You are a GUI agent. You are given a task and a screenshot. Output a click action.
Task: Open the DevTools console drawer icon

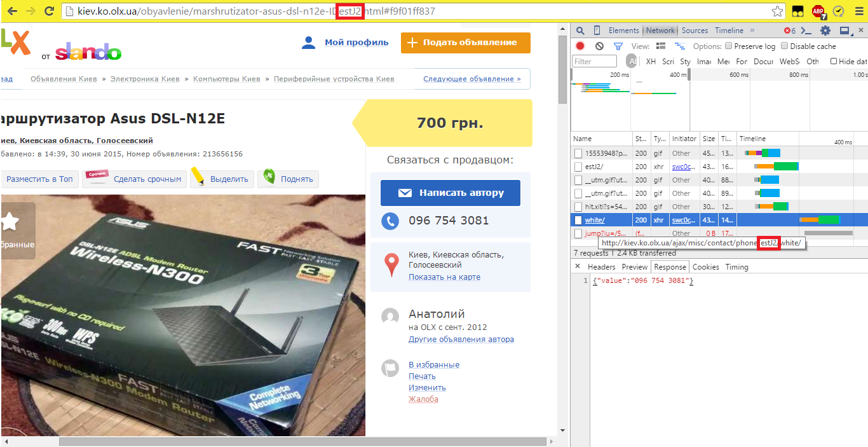[x=805, y=30]
